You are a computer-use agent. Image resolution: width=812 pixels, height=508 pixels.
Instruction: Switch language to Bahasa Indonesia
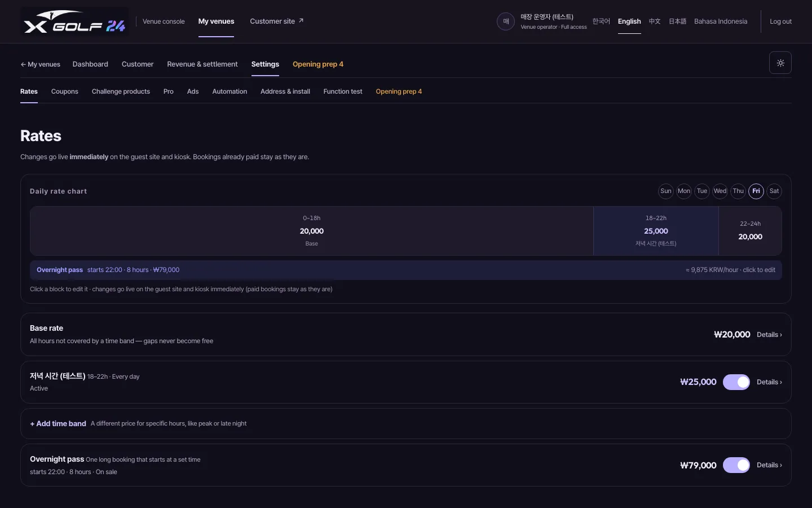coord(721,21)
